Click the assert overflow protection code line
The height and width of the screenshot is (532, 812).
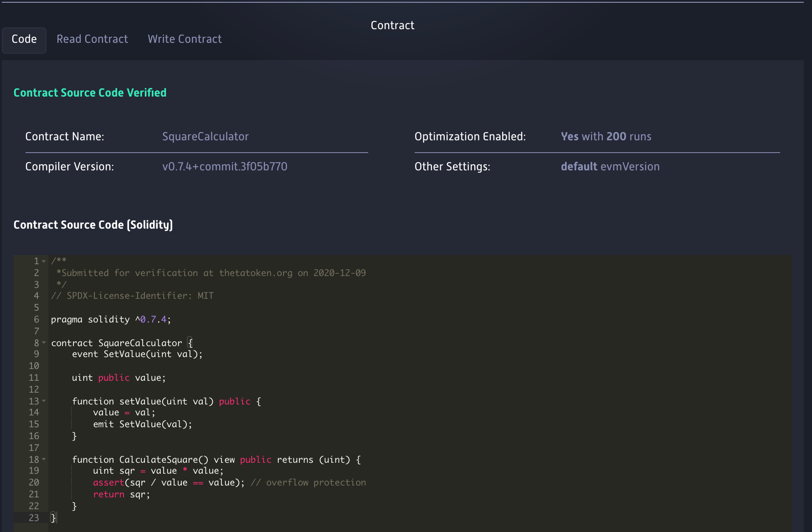229,483
